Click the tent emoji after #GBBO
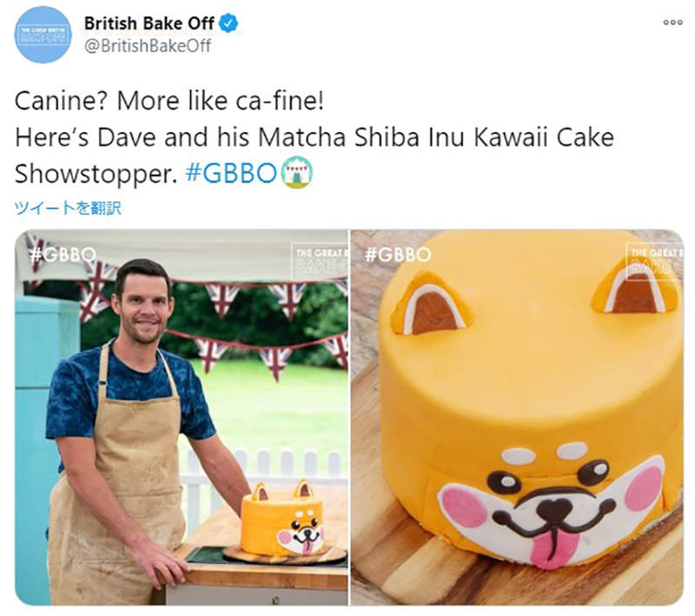The image size is (695, 616). pos(297,173)
